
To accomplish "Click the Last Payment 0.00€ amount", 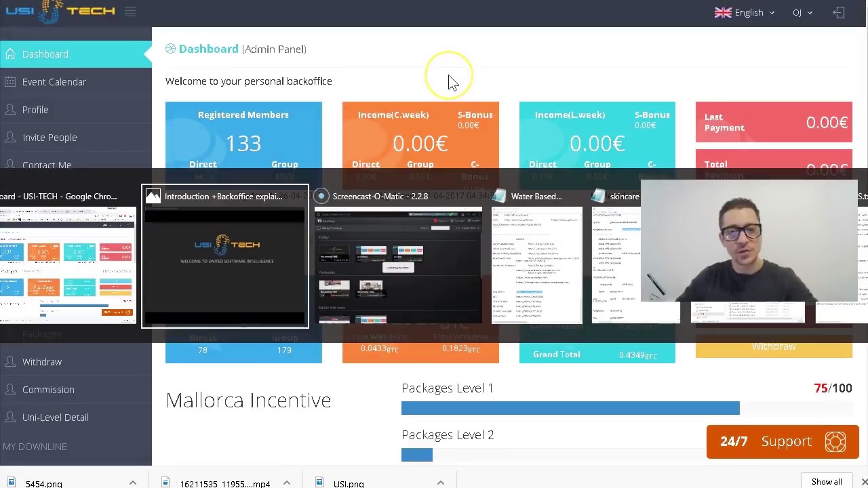I will point(827,123).
